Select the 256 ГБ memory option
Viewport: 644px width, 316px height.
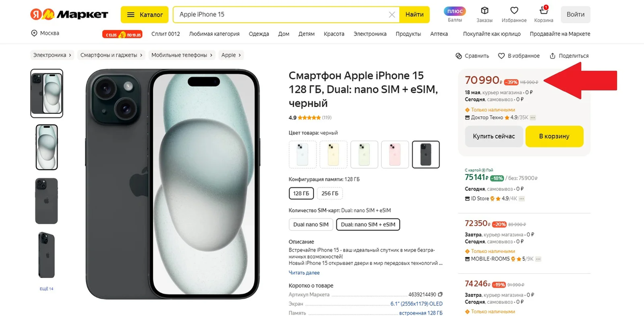330,193
